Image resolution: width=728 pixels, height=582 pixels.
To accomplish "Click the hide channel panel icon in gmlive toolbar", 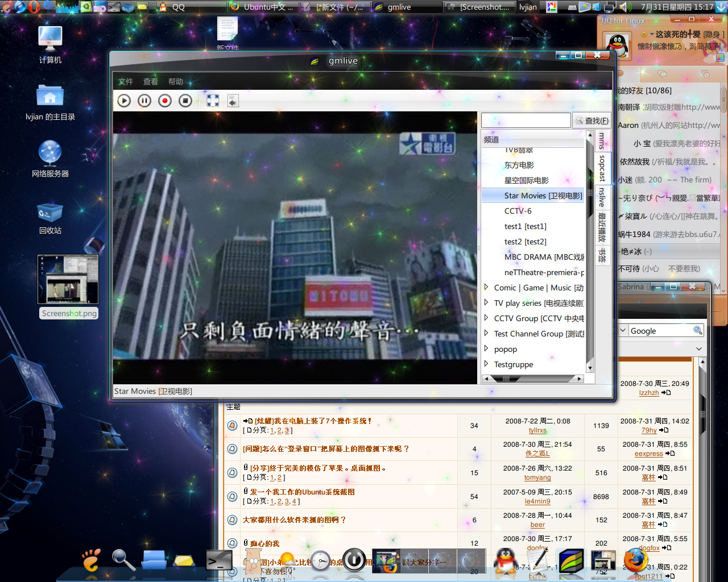I will click(x=233, y=101).
